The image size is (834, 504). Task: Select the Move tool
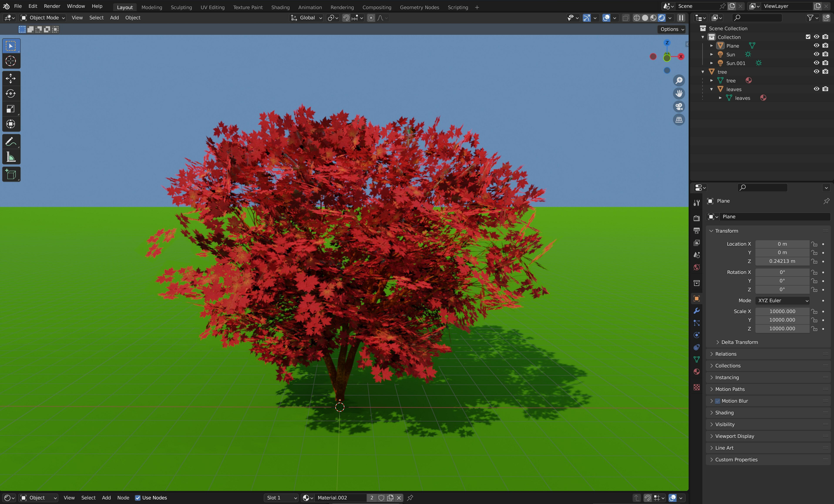click(11, 78)
